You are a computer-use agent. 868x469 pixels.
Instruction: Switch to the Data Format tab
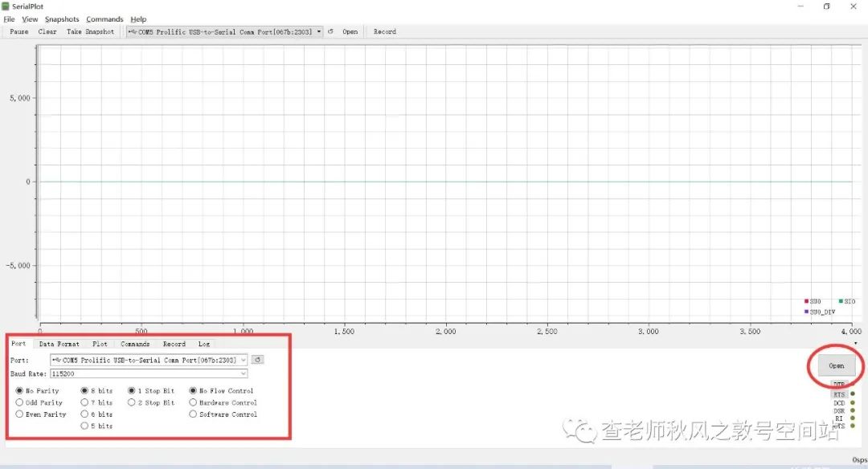[x=59, y=344]
